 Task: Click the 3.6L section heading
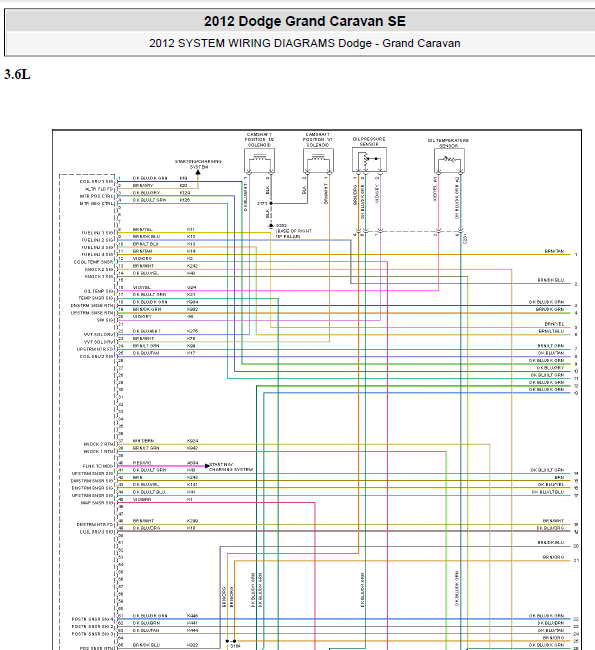pyautogui.click(x=17, y=75)
